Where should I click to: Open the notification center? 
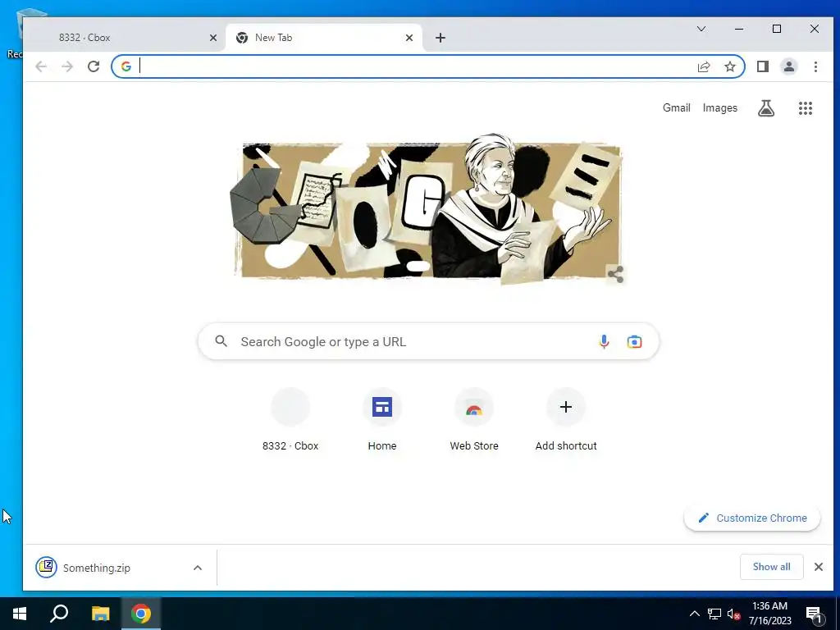815,614
